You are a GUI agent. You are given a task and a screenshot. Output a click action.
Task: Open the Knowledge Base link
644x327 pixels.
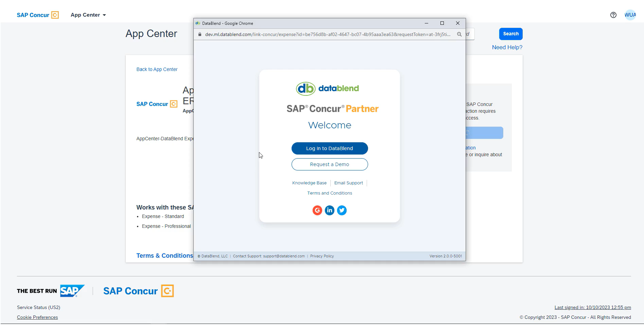tap(309, 183)
